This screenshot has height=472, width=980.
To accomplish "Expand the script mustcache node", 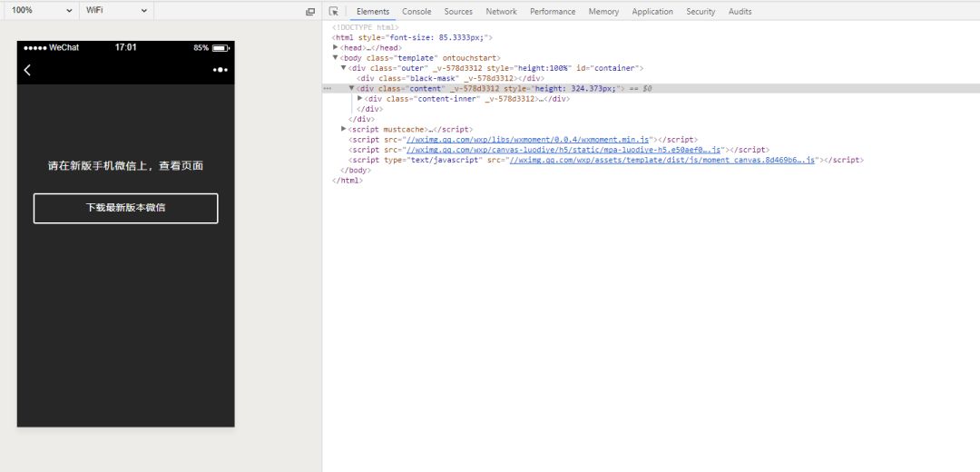I will pos(343,129).
